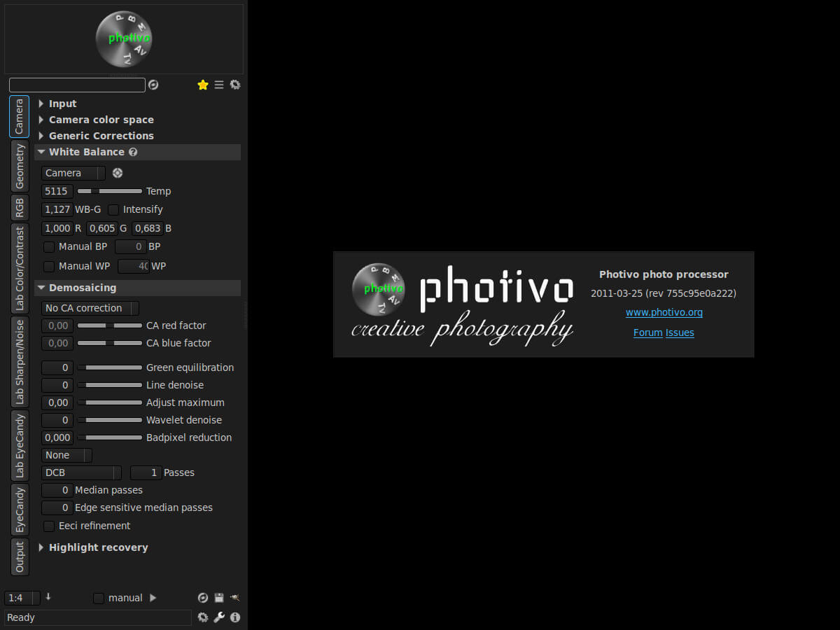
Task: Select the Camera tab
Action: (20, 116)
